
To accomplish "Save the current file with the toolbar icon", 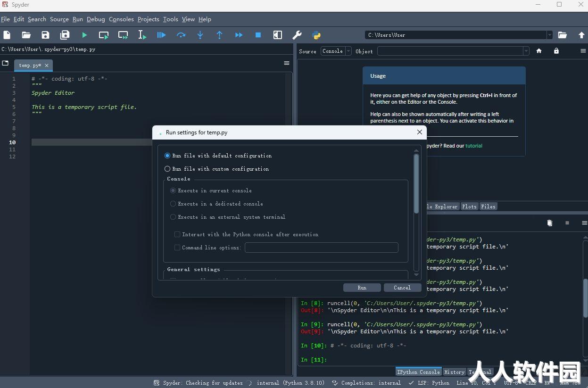I will [x=45, y=35].
